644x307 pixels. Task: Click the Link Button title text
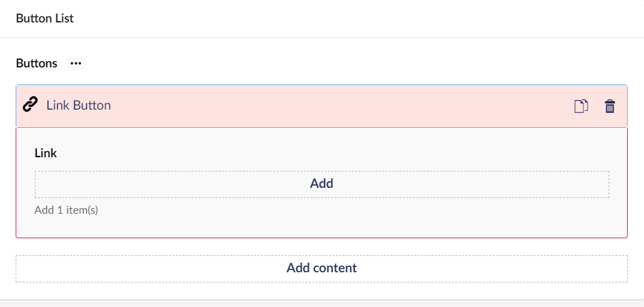click(78, 106)
